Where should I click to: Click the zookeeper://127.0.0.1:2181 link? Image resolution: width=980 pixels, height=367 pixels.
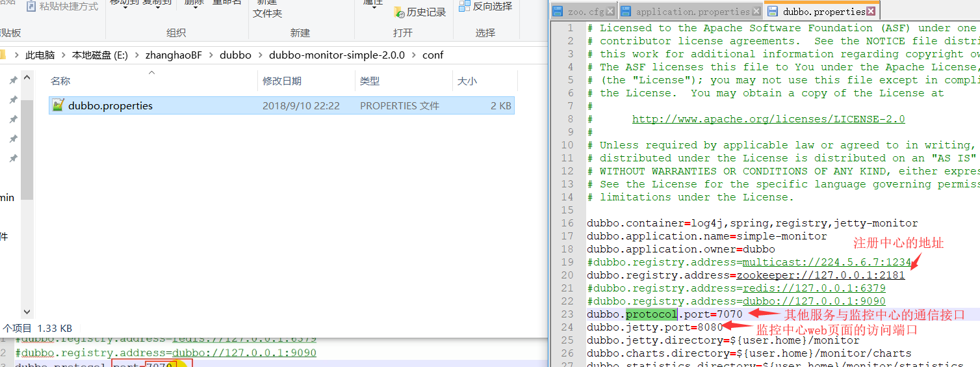click(820, 275)
